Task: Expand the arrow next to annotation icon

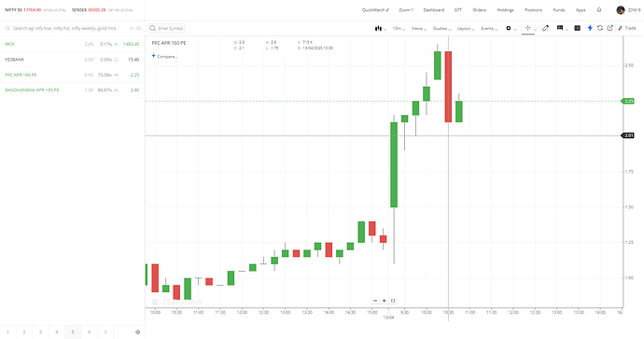Action: coord(567,29)
